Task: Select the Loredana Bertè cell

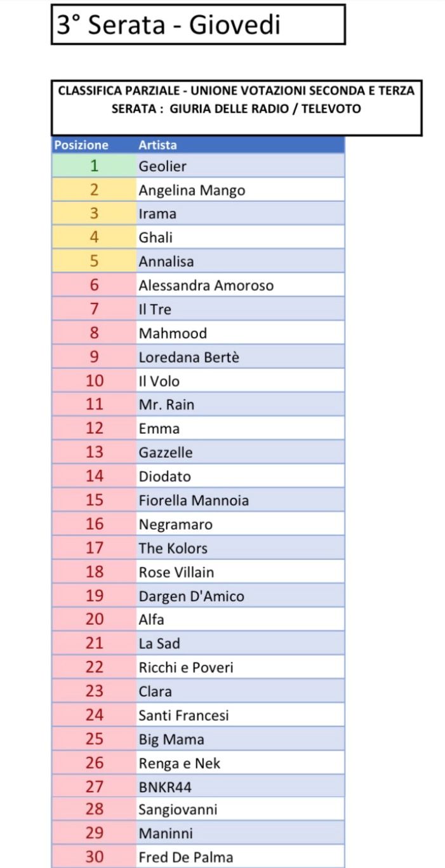Action: coord(240,357)
